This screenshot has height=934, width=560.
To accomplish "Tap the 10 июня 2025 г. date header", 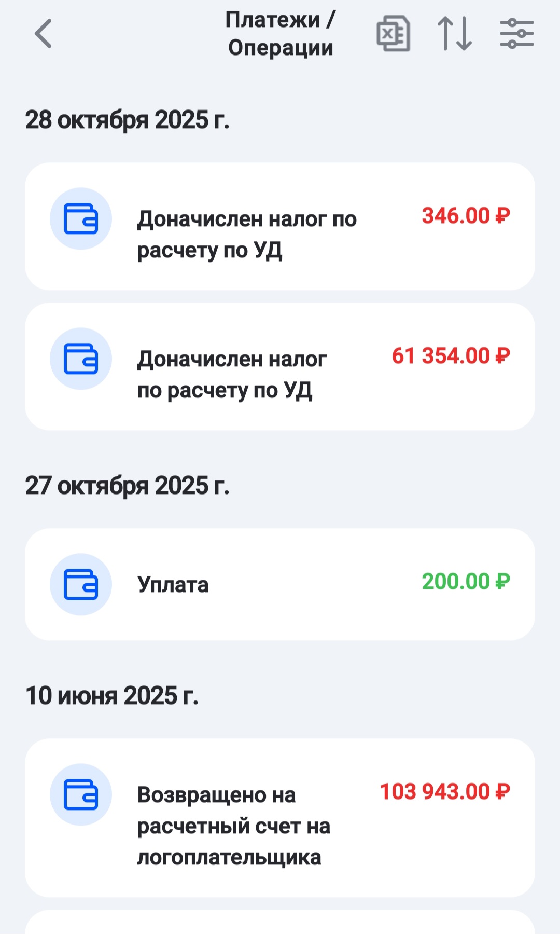I will [x=112, y=696].
